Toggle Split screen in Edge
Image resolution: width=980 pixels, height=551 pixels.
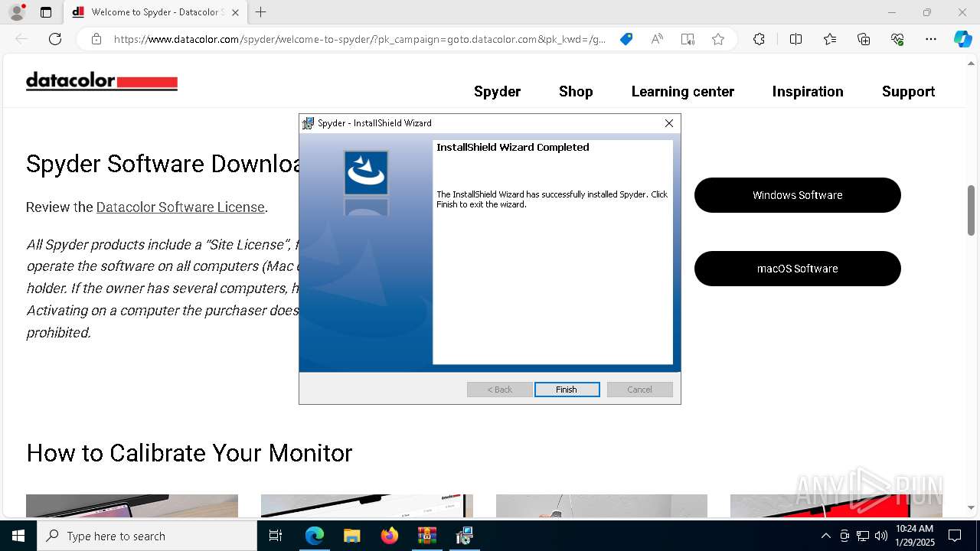pos(795,39)
